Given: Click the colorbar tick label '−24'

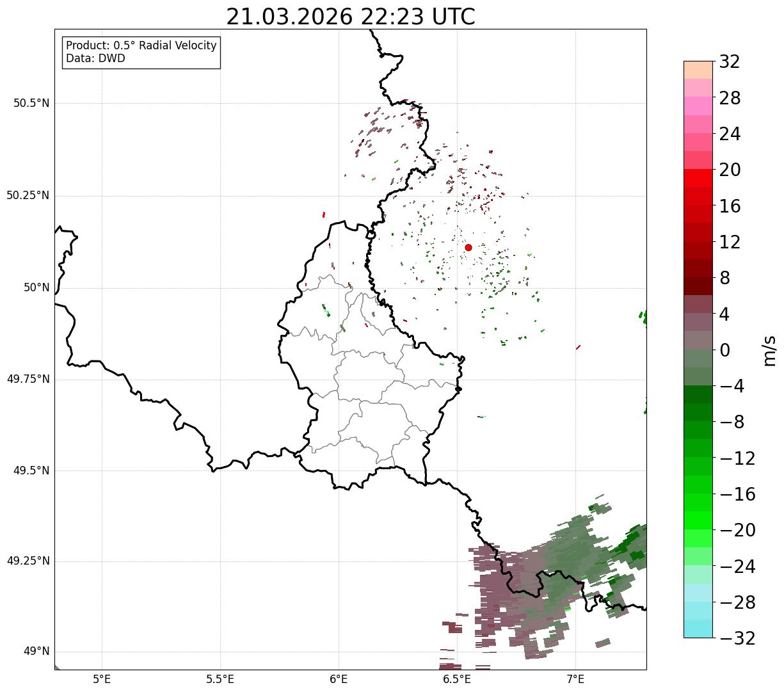Looking at the screenshot, I should [x=737, y=567].
